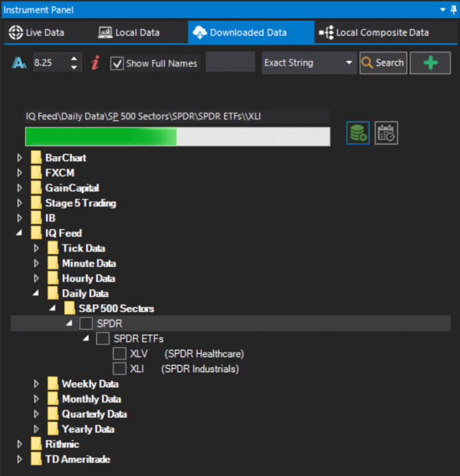Select the GainCapital folder icon

point(36,188)
